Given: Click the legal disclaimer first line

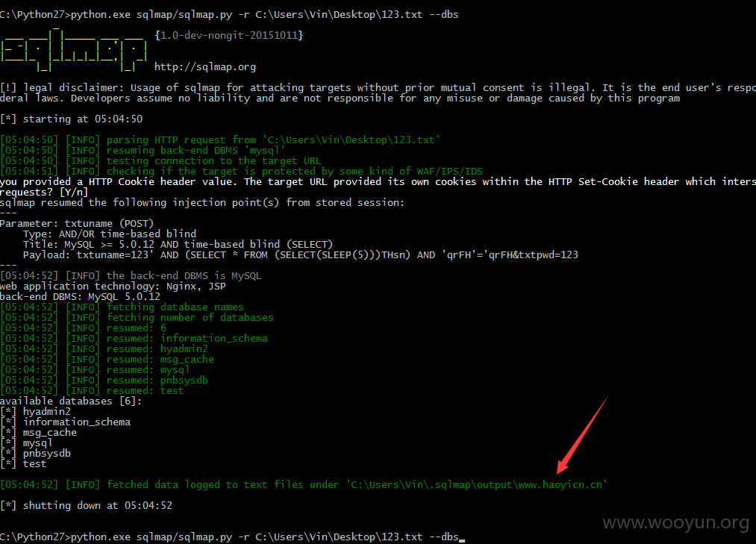Looking at the screenshot, I should 378,88.
